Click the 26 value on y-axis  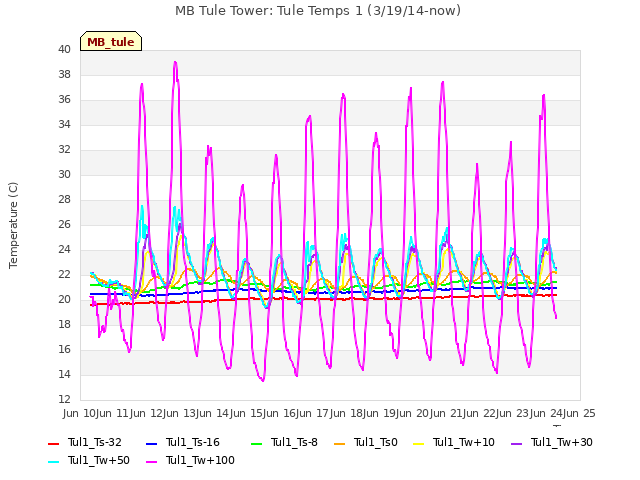(x=64, y=224)
